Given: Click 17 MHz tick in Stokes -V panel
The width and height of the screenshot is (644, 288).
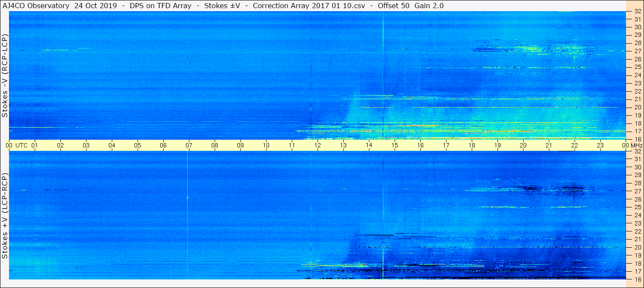Looking at the screenshot, I should coord(637,131).
